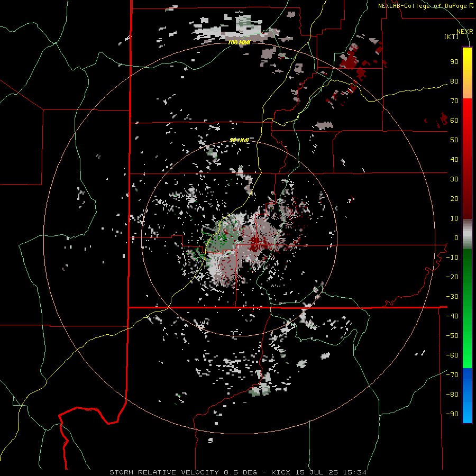The height and width of the screenshot is (476, 476).
Task: Click the 30 value on the velocity scale
Action: click(x=454, y=179)
